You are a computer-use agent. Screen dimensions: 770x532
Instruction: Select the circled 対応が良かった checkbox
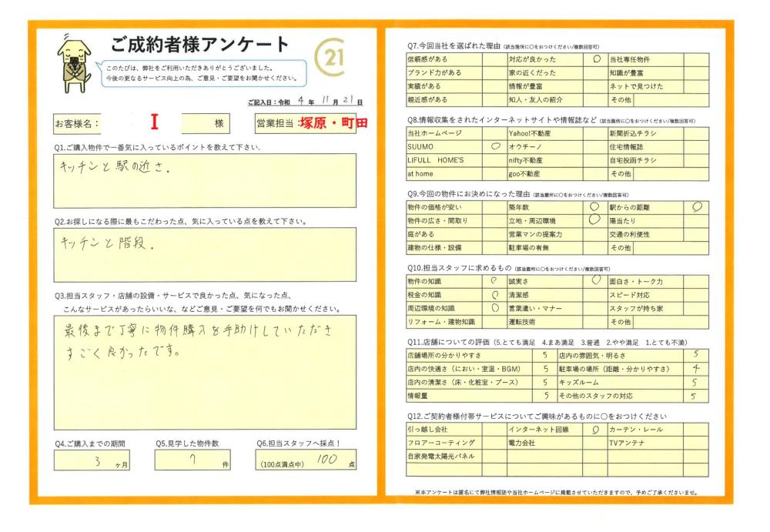pyautogui.click(x=595, y=59)
